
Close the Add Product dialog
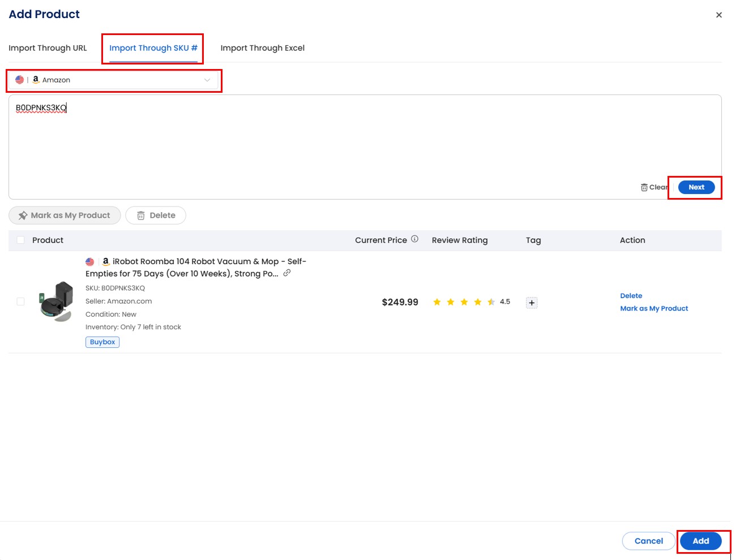tap(719, 15)
